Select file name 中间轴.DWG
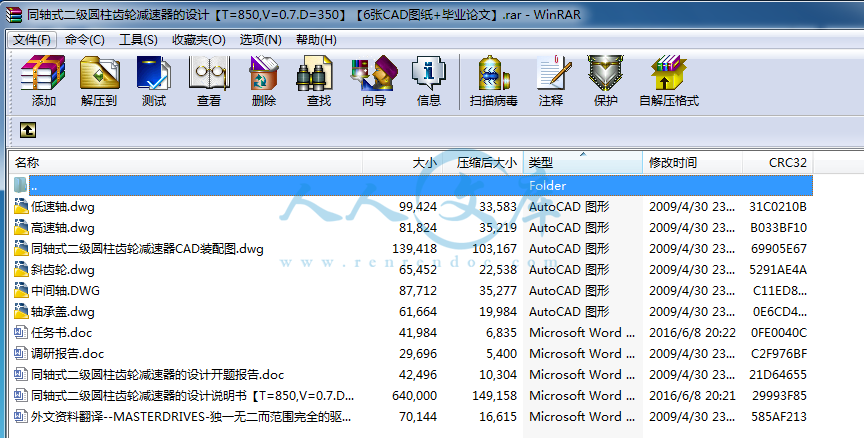Image resolution: width=864 pixels, height=438 pixels. (x=66, y=291)
